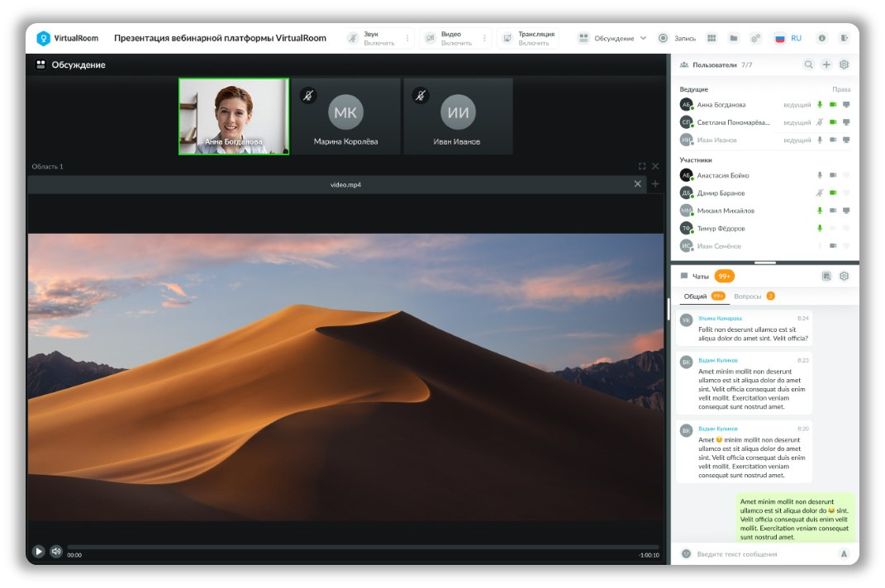Toggle Дамир Баранов's camera in user list
This screenshot has width=885, height=588.
pos(833,192)
